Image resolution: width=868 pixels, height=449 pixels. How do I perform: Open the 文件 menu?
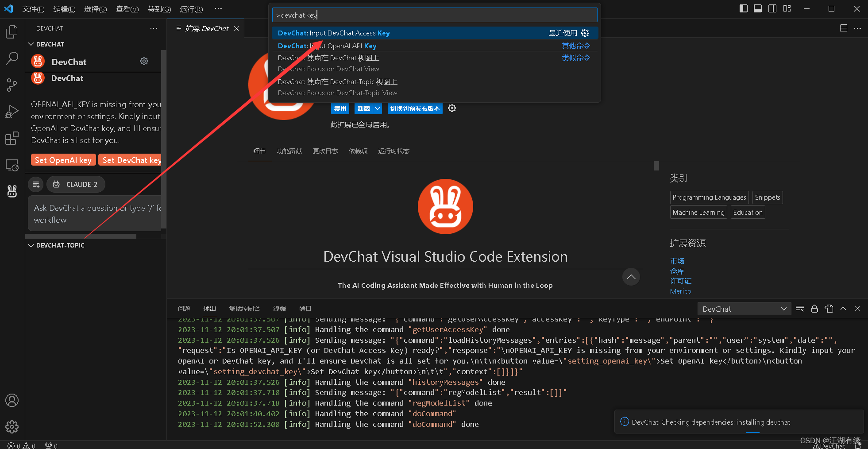[x=33, y=9]
